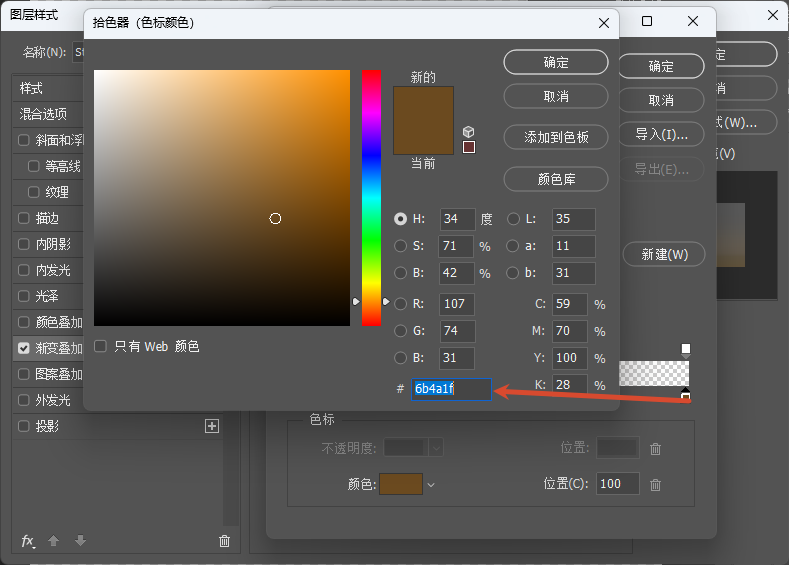Open 颜色库 color libraries
This screenshot has width=789, height=565.
tap(556, 179)
